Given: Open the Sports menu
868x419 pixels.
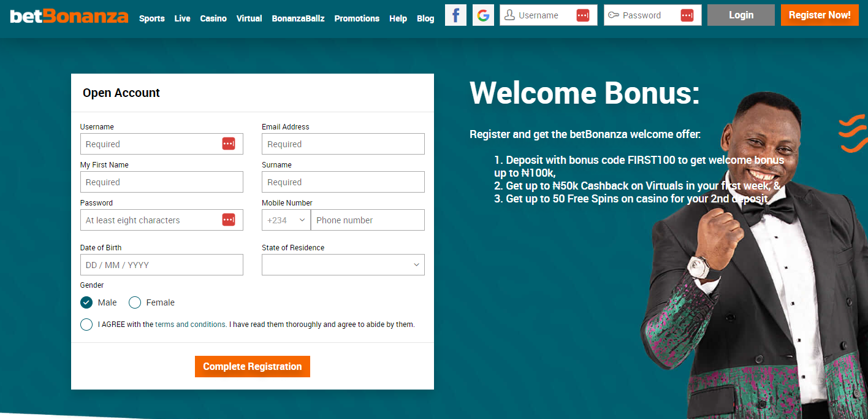Looking at the screenshot, I should point(151,18).
